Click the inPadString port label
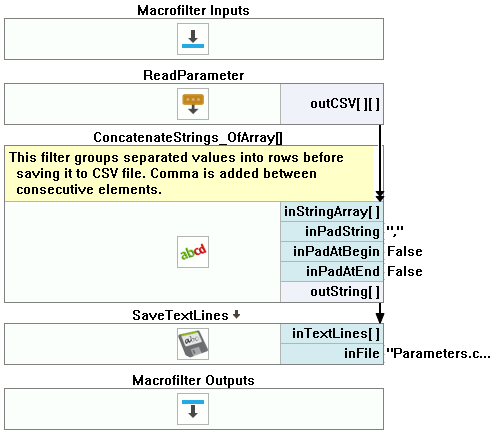The image size is (500, 435). pos(342,232)
